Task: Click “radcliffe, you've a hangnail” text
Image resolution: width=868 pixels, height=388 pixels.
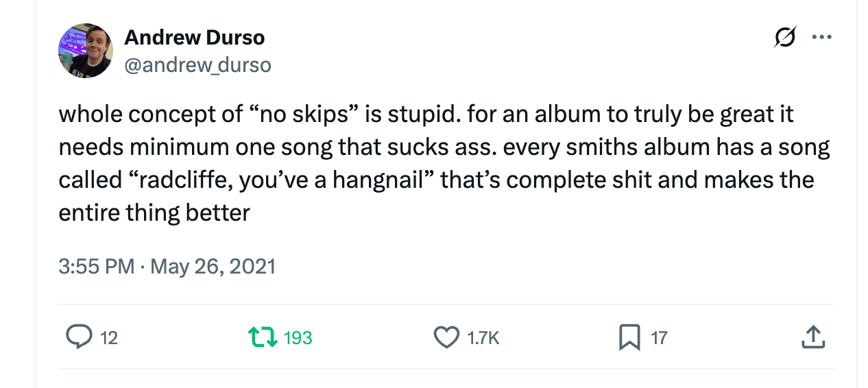Action: (x=282, y=180)
